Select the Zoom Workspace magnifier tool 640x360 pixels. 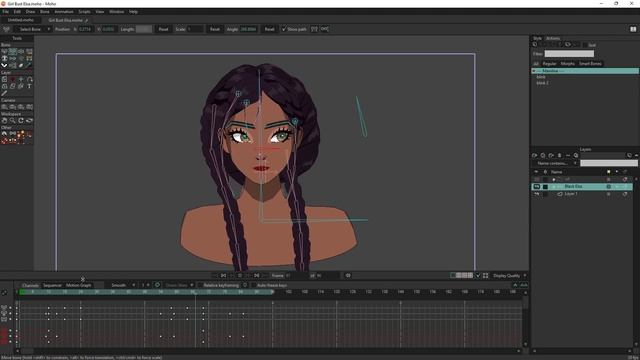coord(13,121)
